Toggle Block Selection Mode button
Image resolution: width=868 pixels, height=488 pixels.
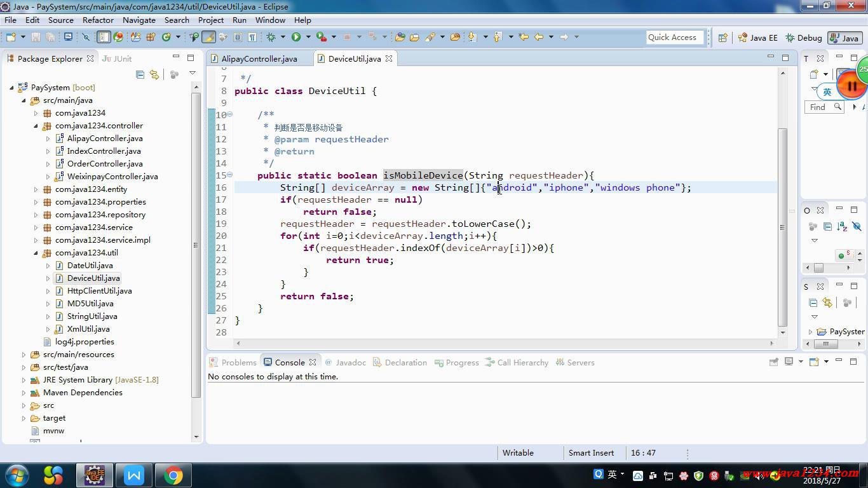(x=238, y=37)
